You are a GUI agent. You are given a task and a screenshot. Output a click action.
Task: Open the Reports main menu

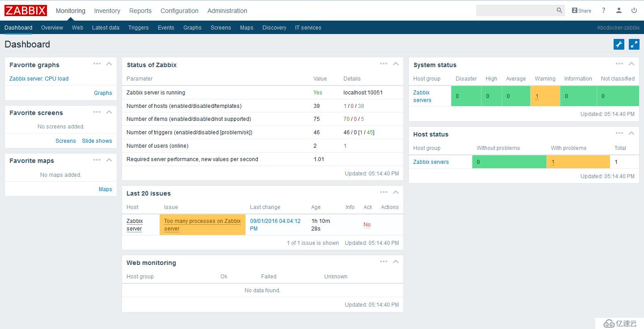click(x=140, y=11)
